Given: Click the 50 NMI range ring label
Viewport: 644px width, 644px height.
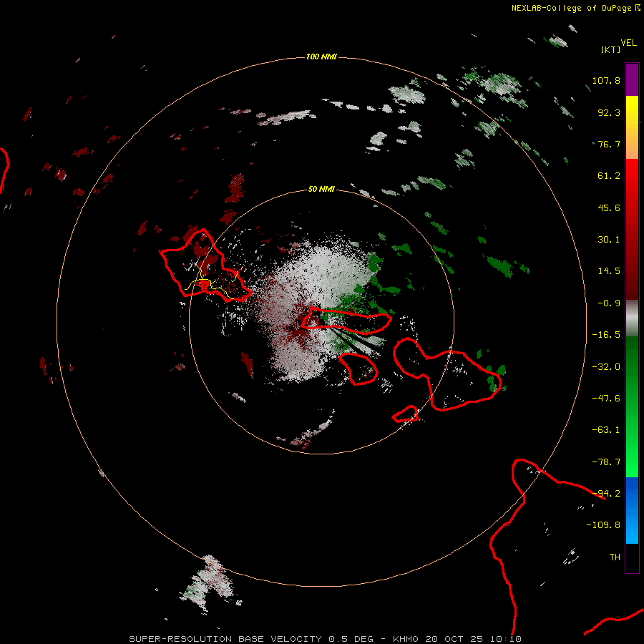Looking at the screenshot, I should point(321,189).
